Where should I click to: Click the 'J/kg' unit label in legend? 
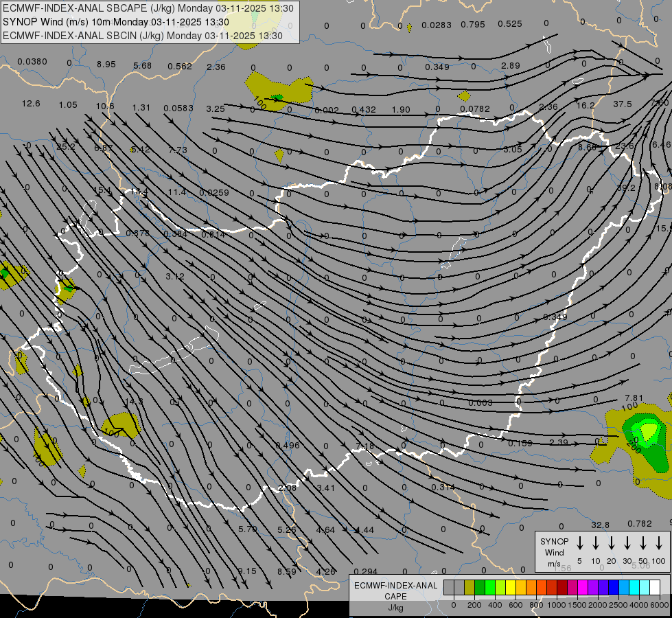[x=395, y=608]
